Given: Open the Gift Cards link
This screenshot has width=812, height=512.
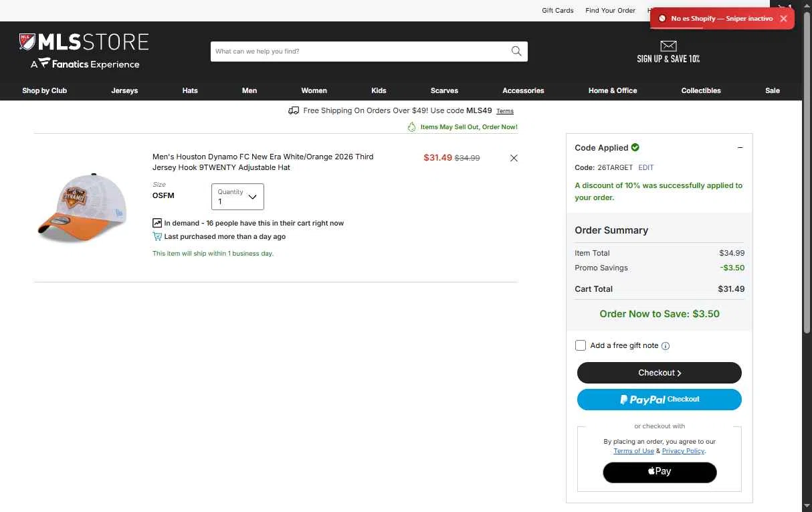Looking at the screenshot, I should (558, 10).
